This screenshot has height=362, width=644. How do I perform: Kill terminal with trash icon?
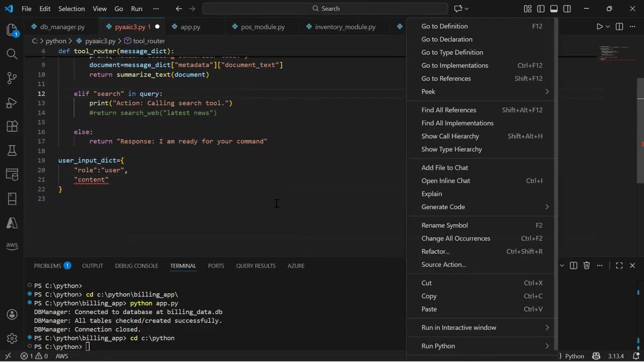(587, 265)
